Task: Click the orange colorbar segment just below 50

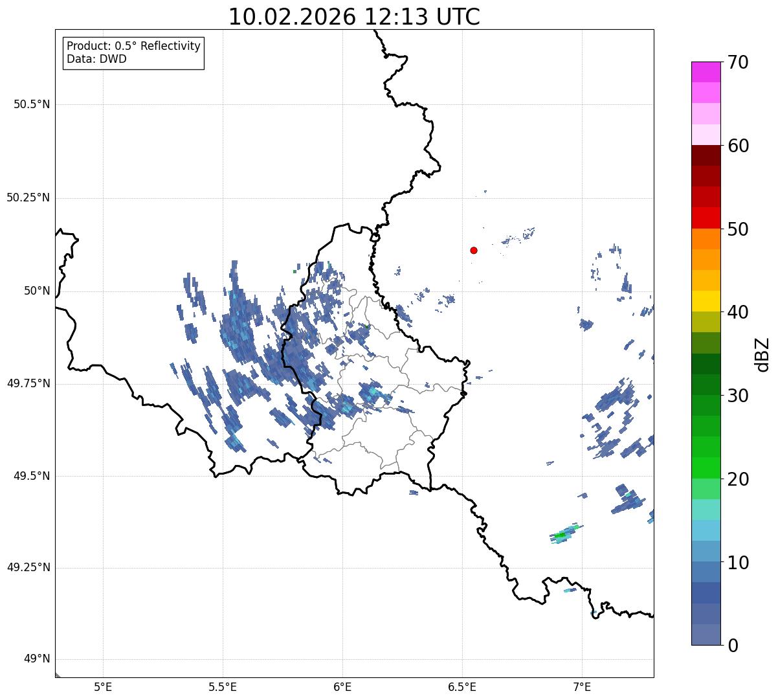Action: (x=706, y=239)
